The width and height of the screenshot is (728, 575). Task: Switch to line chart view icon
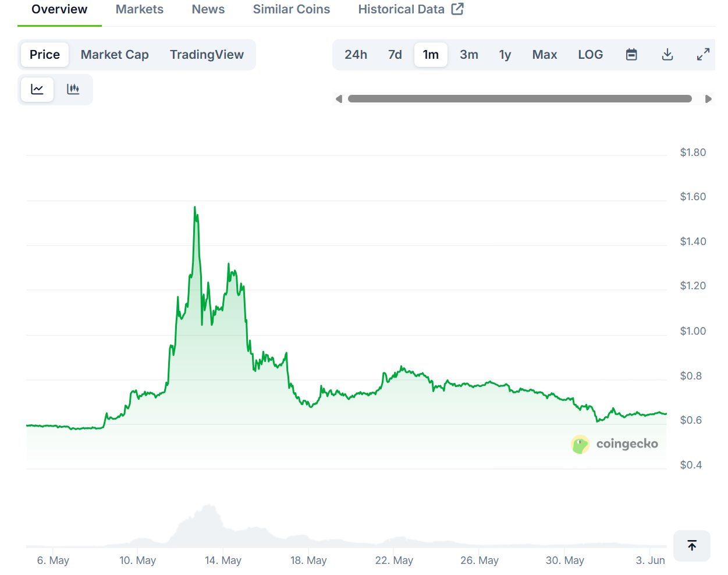(37, 90)
